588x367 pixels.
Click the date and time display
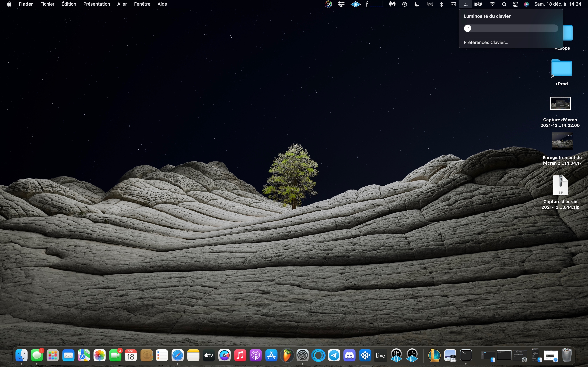558,4
